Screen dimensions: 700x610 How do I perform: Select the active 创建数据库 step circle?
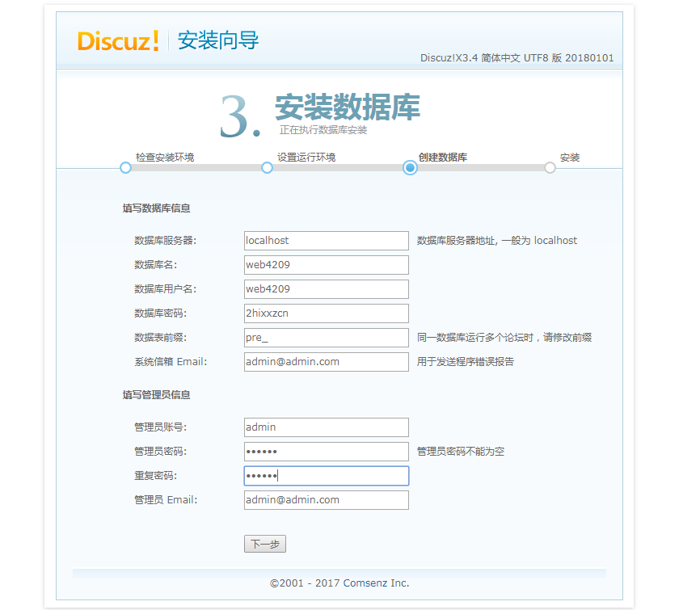pyautogui.click(x=410, y=168)
